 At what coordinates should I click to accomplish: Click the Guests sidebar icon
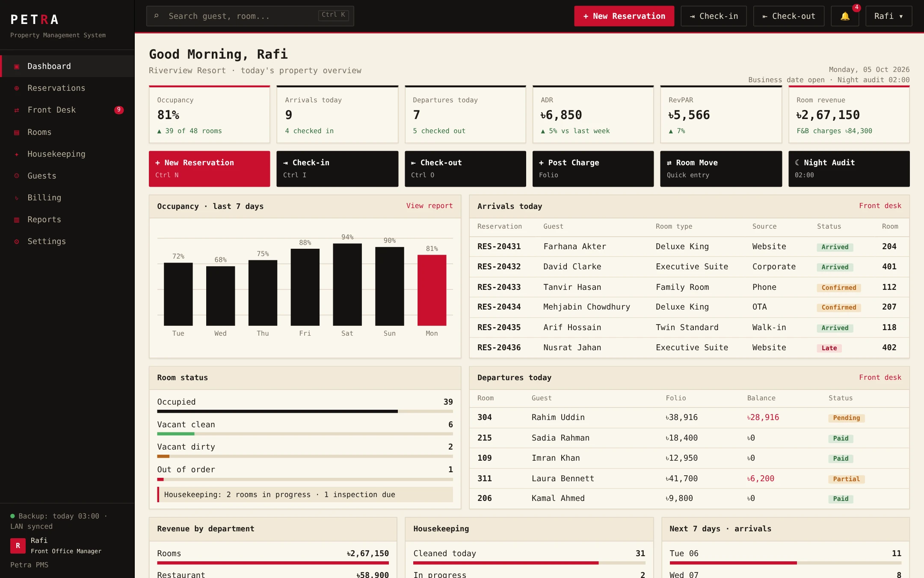click(x=17, y=176)
